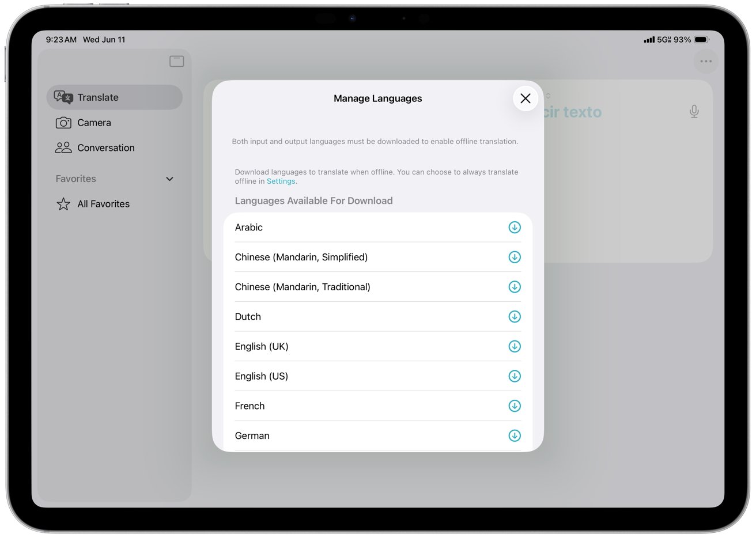Download the Dutch language
Viewport: 756px width, 538px height.
pos(515,317)
